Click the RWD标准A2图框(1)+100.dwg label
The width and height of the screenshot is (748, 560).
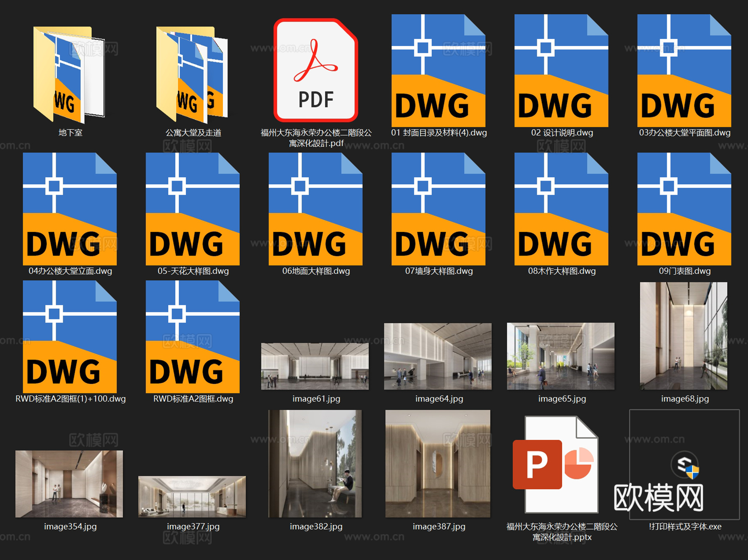[71, 399]
